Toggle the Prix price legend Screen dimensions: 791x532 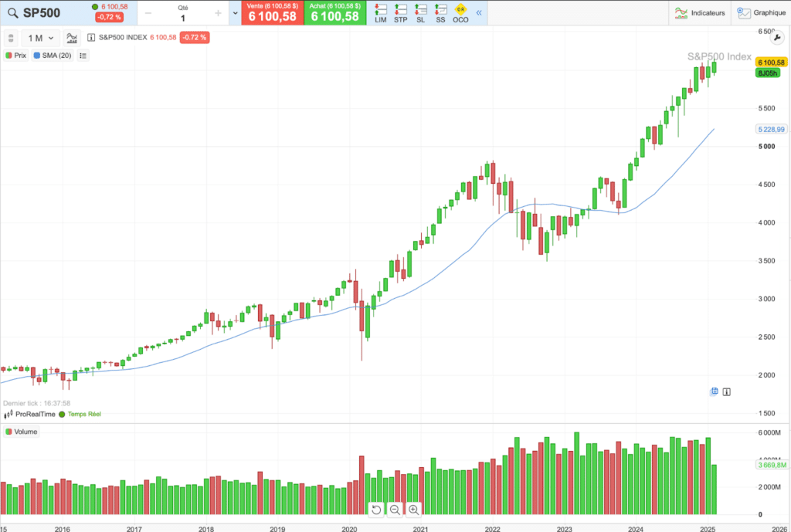15,56
